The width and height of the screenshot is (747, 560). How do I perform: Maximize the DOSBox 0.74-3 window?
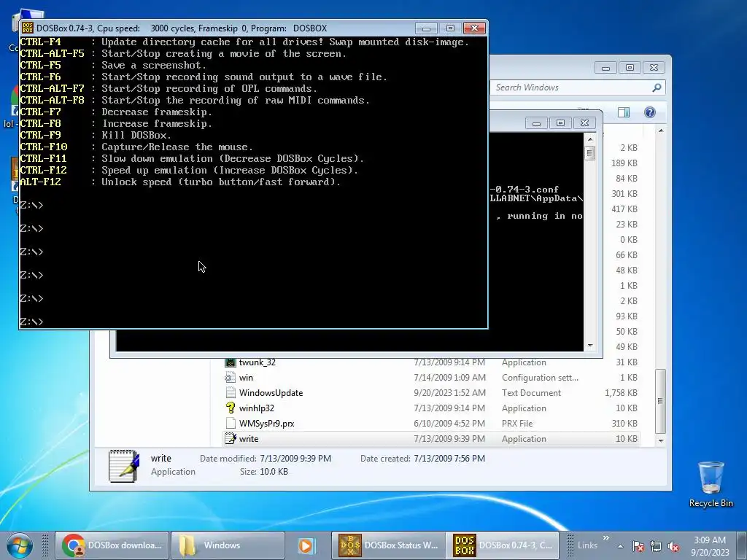[450, 28]
